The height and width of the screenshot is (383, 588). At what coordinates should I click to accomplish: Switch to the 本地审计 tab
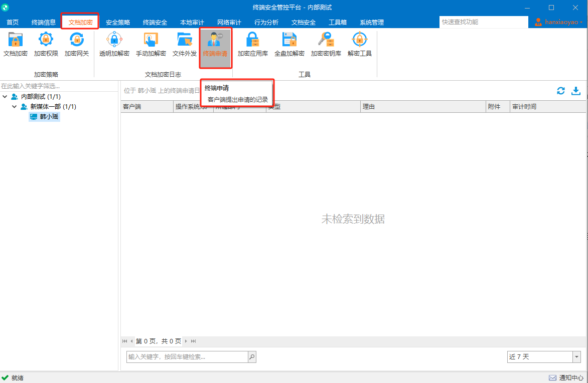click(192, 23)
